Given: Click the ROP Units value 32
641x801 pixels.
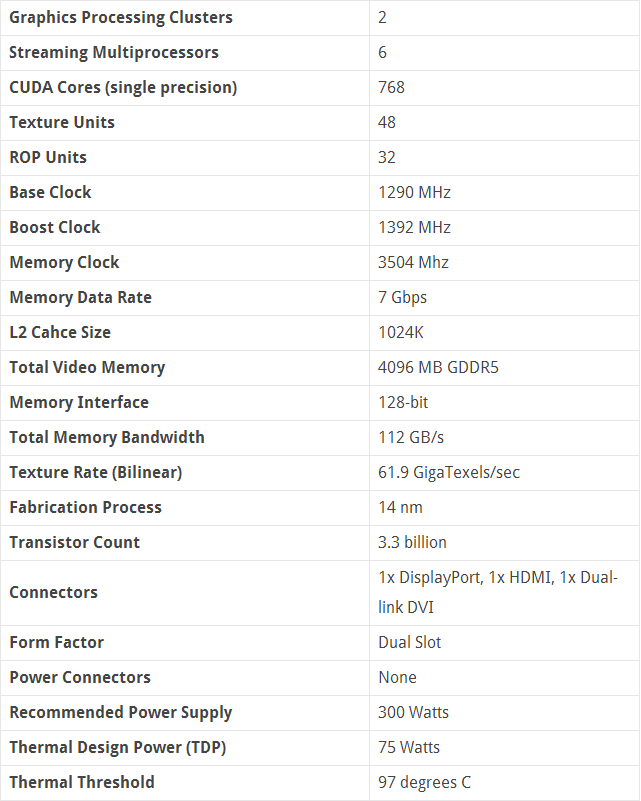Looking at the screenshot, I should pos(387,157).
